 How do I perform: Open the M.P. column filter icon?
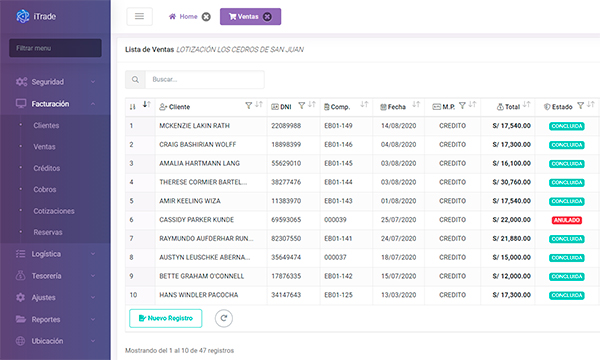[x=462, y=105]
